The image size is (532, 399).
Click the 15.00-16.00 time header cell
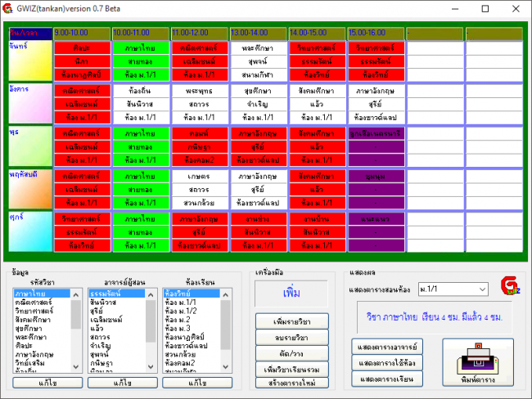click(x=376, y=33)
